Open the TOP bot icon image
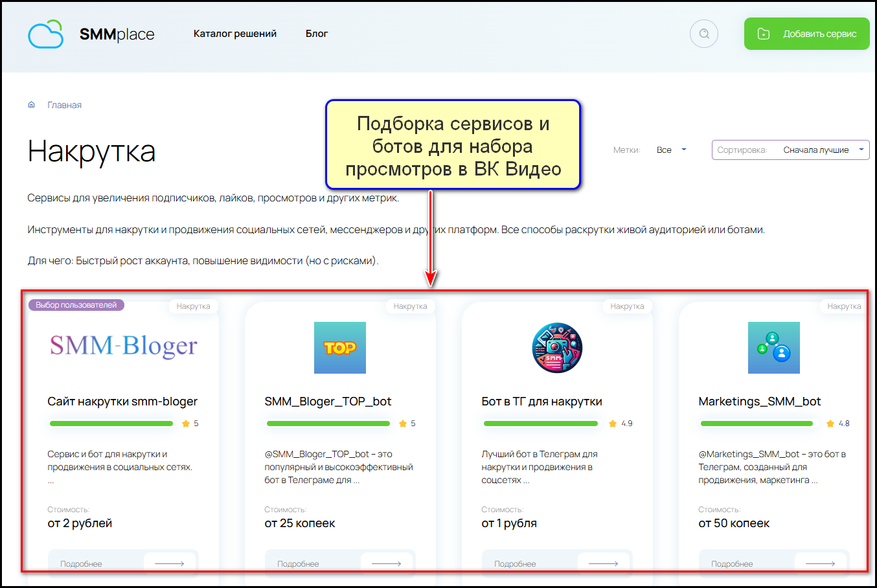 click(339, 348)
